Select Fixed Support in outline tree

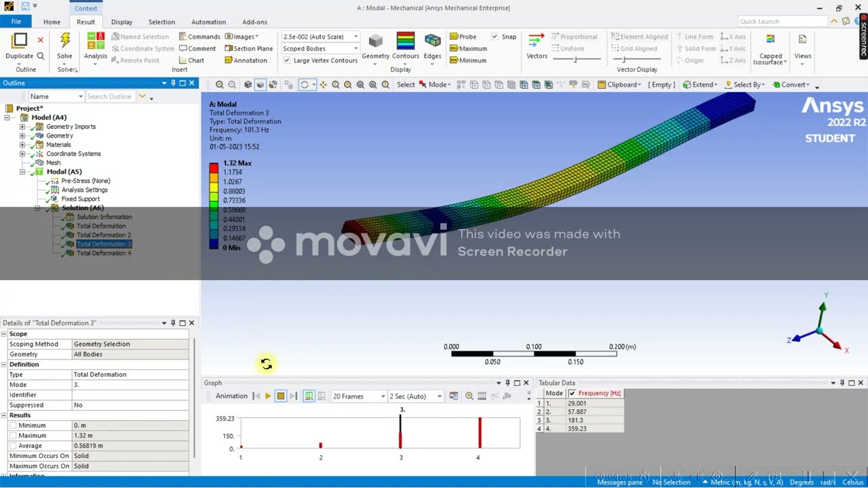tap(80, 199)
